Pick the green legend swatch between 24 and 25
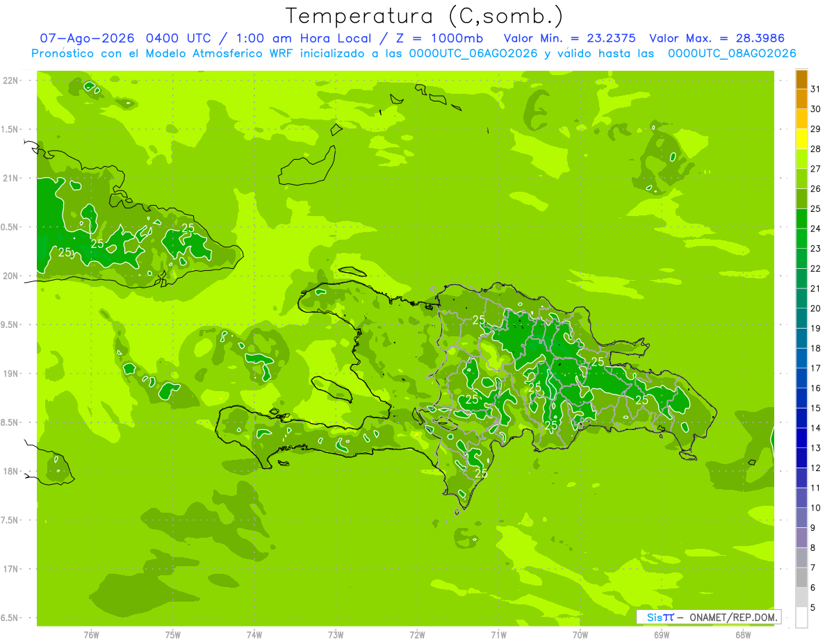 click(x=801, y=219)
